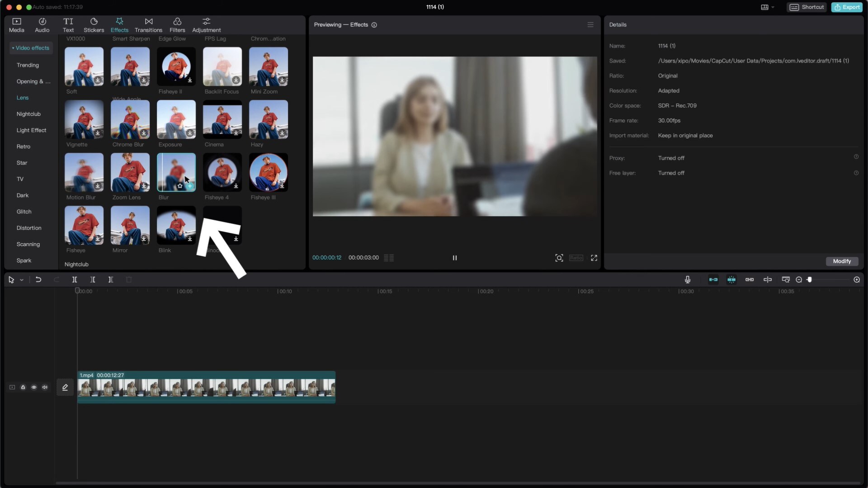Toggle main track magnet
This screenshot has width=868, height=488.
[x=713, y=280]
